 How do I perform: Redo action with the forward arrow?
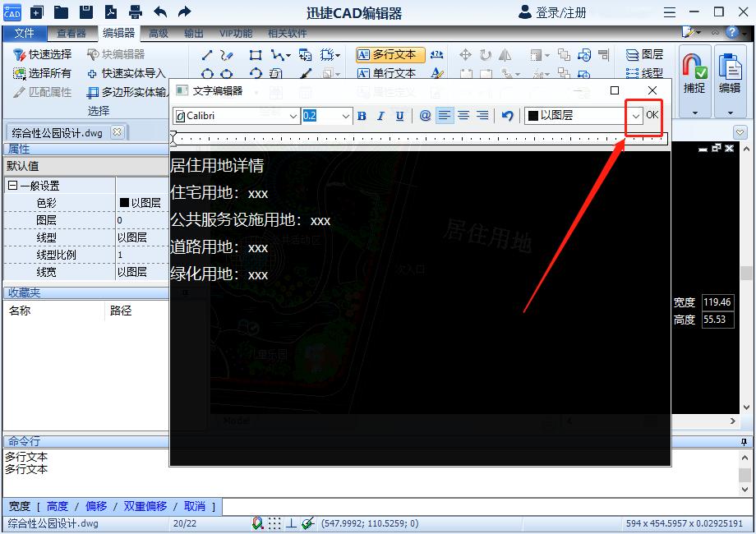185,12
